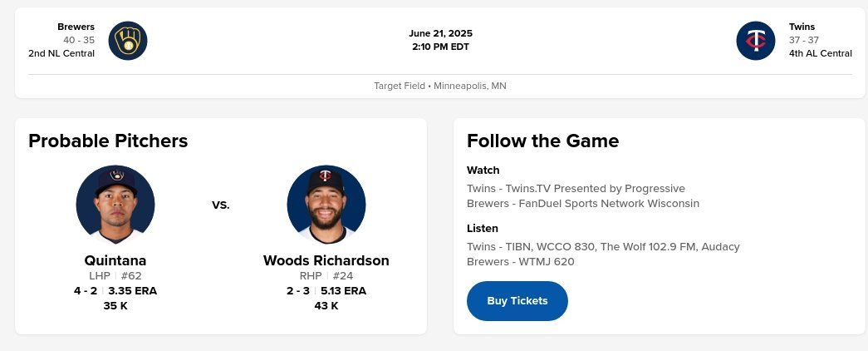Click the Follow the Game heading
Screen dimensions: 868x351
click(542, 141)
